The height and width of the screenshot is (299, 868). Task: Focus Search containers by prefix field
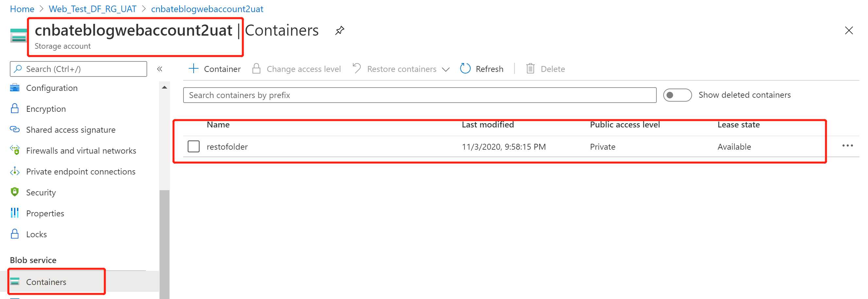coord(420,95)
